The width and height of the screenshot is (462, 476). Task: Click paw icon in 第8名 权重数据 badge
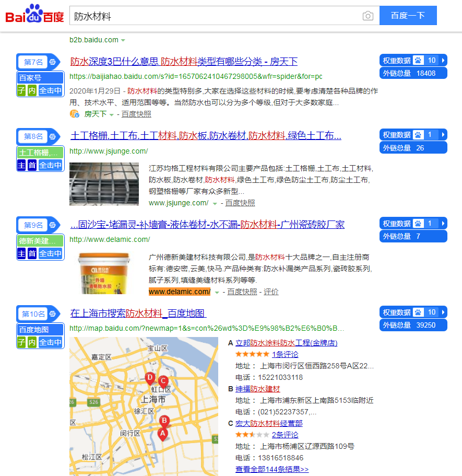[x=418, y=134]
